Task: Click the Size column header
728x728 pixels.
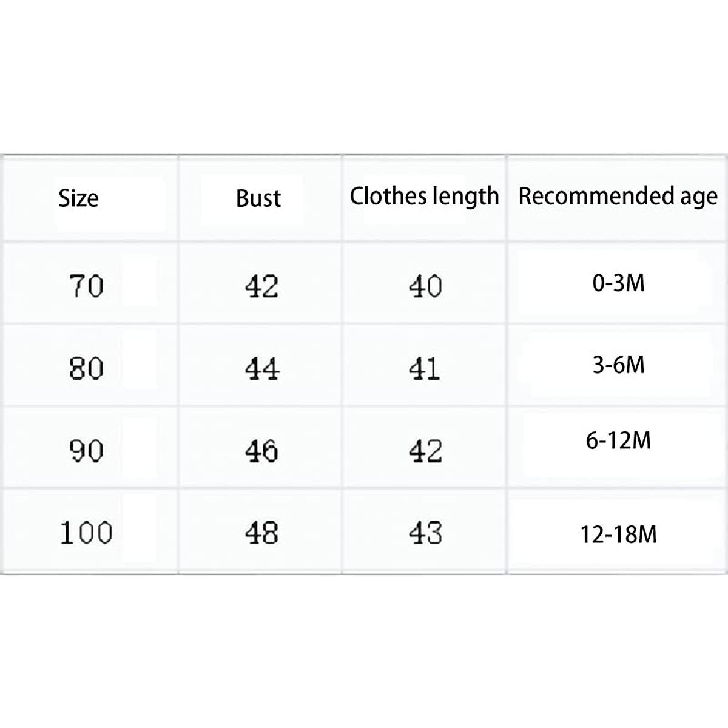Action: click(78, 198)
